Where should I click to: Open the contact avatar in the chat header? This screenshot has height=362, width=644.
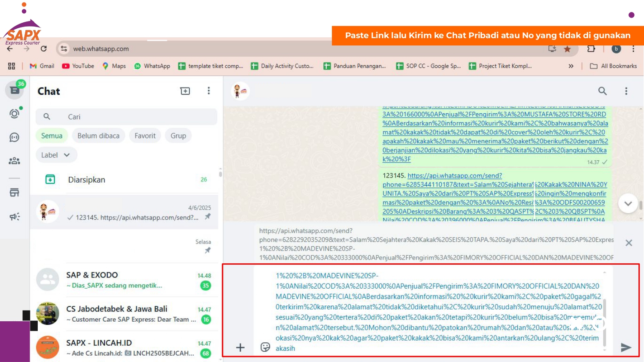[x=240, y=91]
